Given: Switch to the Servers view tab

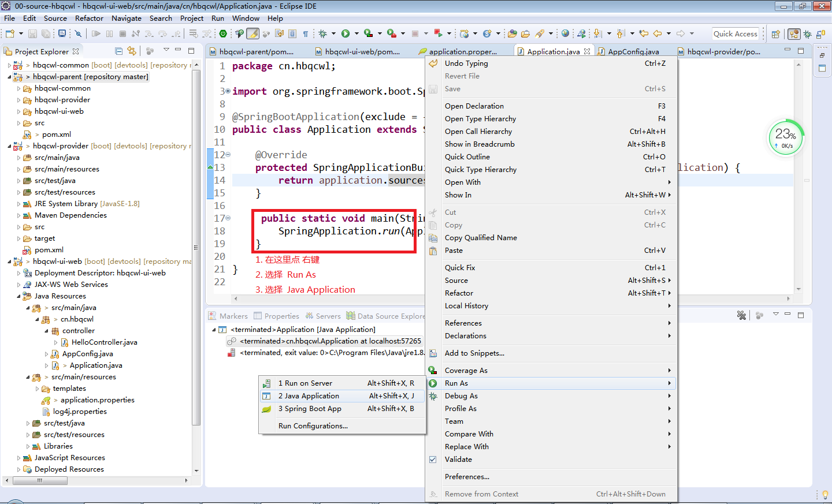Looking at the screenshot, I should coord(323,316).
